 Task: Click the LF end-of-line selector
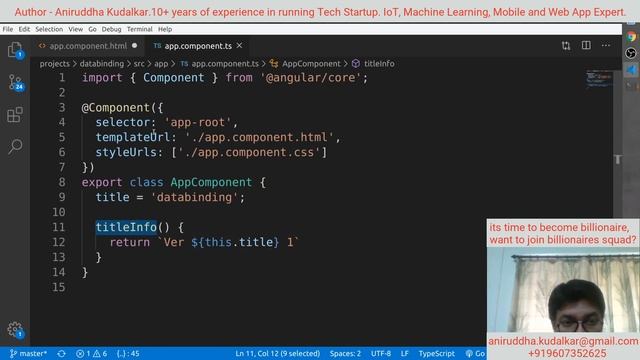pyautogui.click(x=404, y=353)
